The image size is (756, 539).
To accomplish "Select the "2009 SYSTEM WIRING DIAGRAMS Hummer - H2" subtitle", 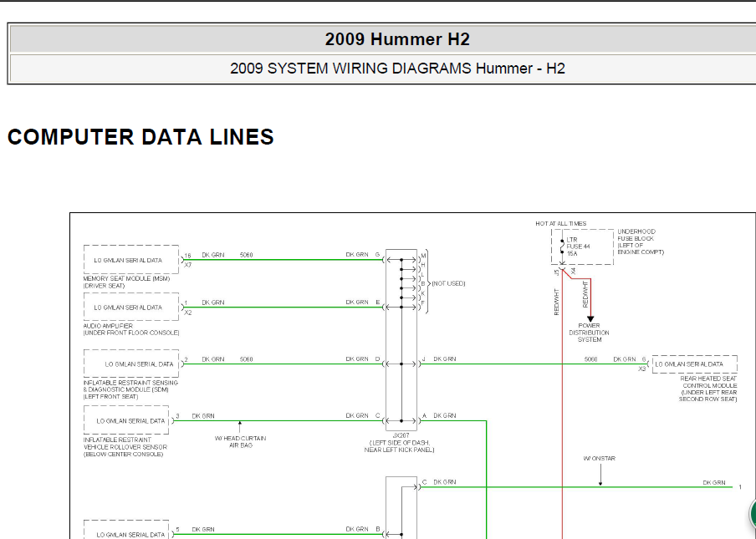I will [397, 69].
